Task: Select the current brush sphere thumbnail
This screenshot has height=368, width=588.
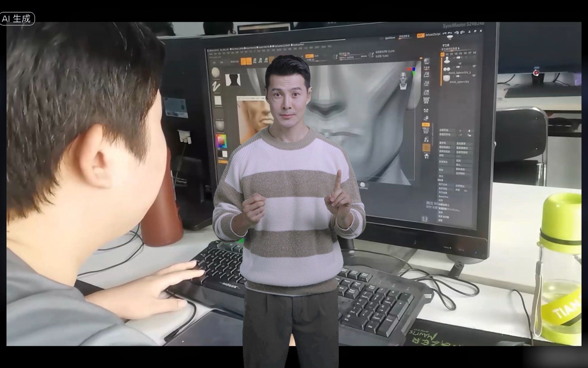Action: 216,73
